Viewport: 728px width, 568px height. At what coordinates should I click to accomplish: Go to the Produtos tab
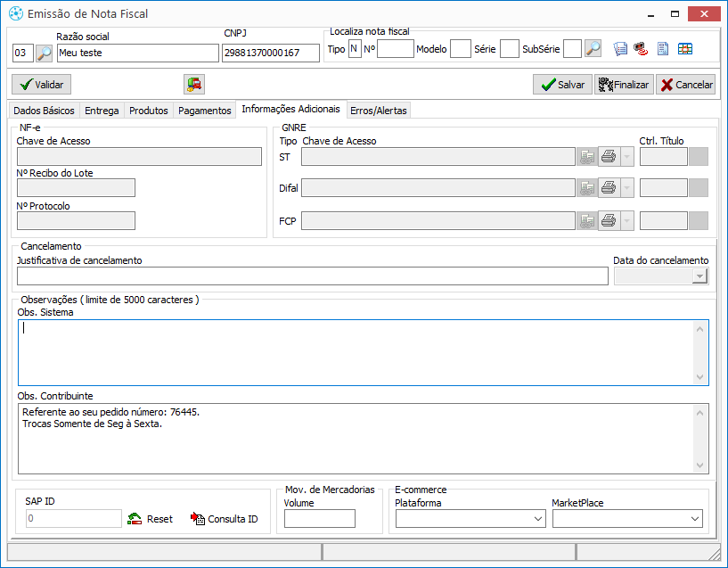tap(149, 111)
